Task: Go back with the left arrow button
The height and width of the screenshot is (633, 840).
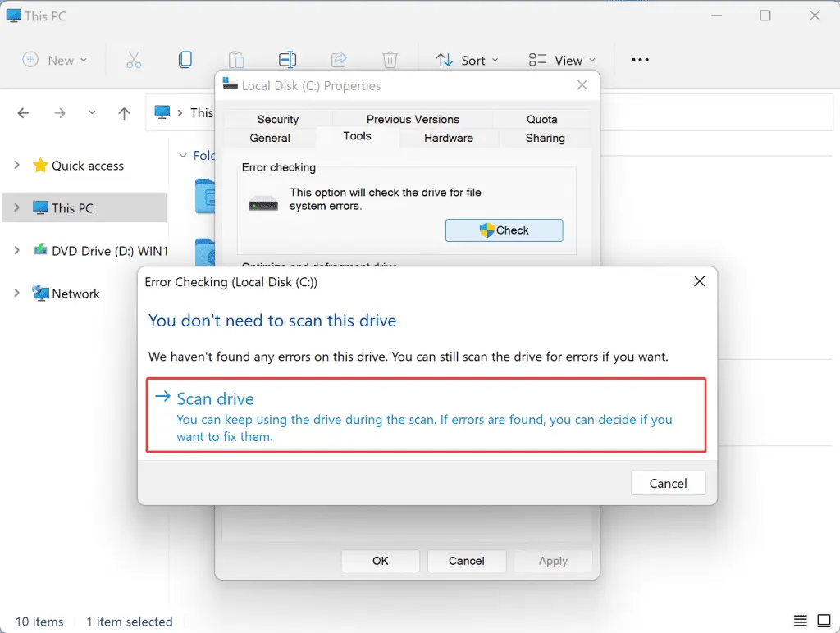Action: pos(23,113)
